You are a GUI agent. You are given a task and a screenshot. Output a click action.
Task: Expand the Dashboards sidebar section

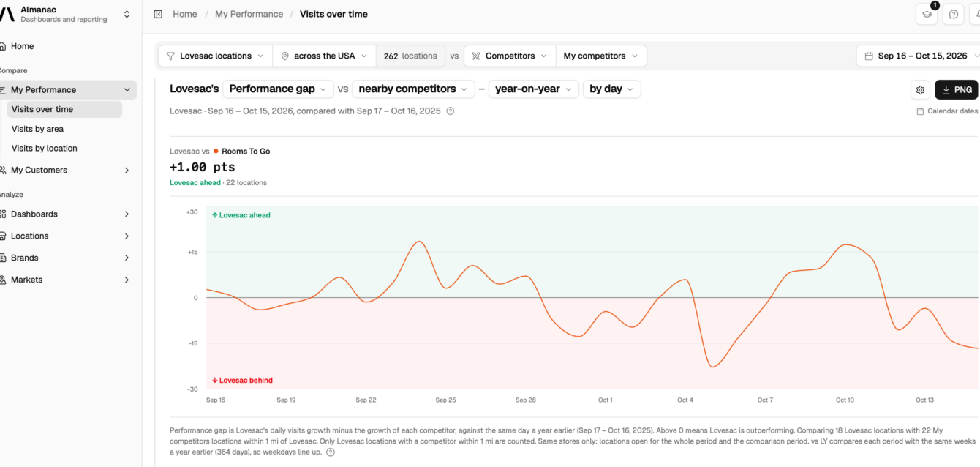68,214
